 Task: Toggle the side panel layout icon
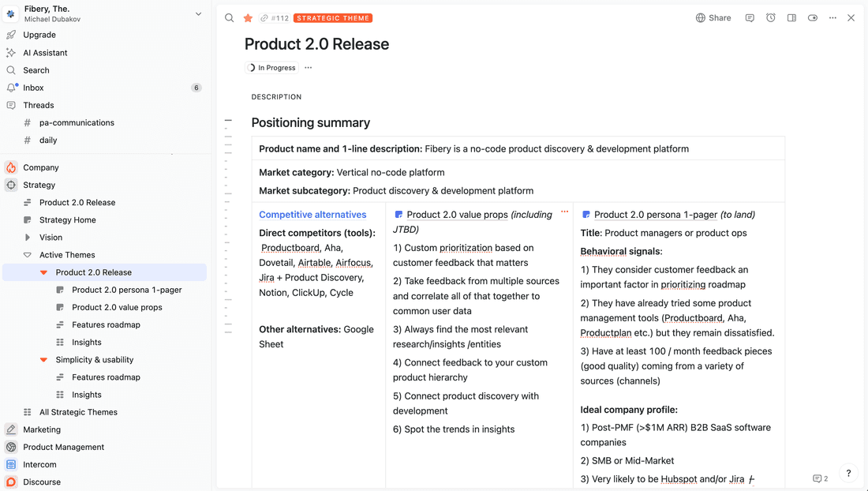tap(791, 18)
